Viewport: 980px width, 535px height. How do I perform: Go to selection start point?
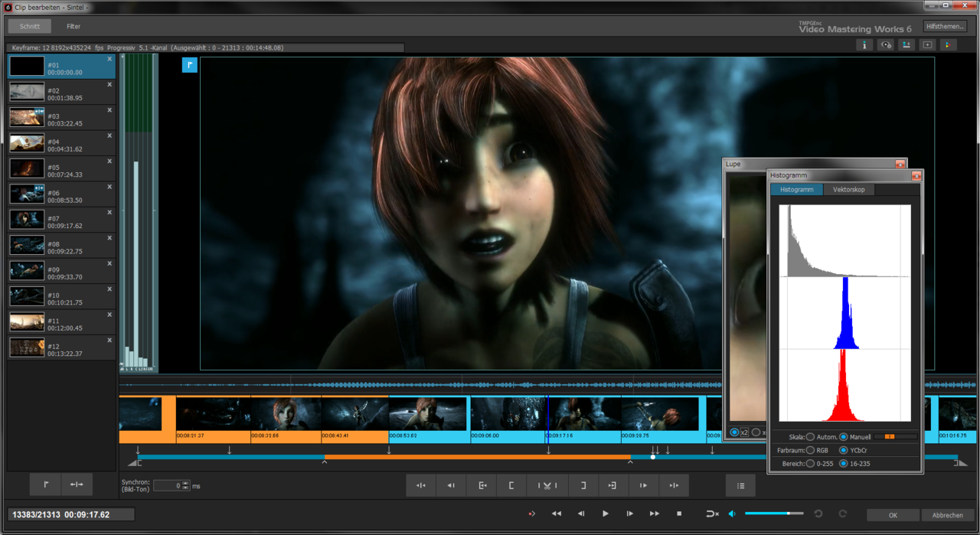click(x=482, y=485)
